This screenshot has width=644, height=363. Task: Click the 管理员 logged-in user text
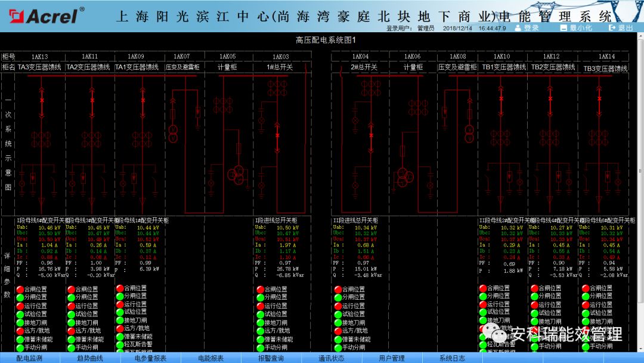point(426,28)
